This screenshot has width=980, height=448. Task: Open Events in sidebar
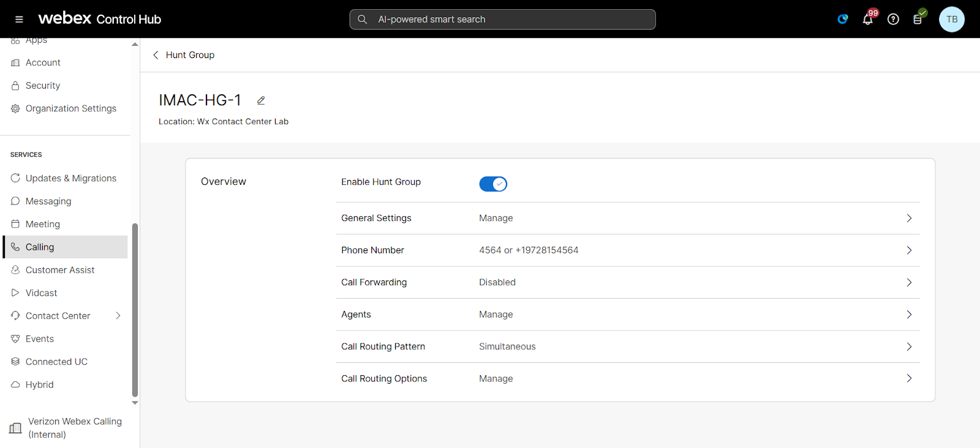click(x=65, y=339)
